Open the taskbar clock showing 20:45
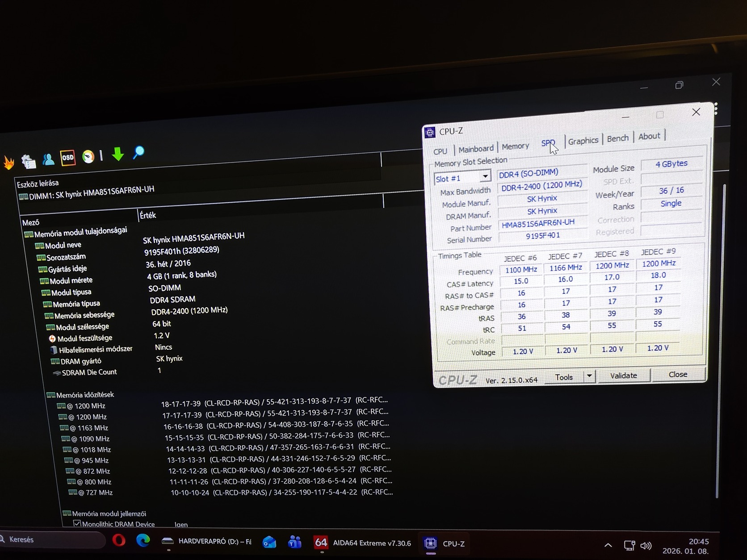This screenshot has height=560, width=747. click(687, 546)
